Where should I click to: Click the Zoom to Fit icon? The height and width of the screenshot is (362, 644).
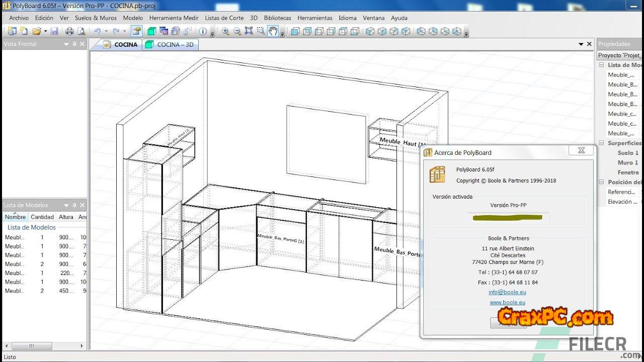249,31
